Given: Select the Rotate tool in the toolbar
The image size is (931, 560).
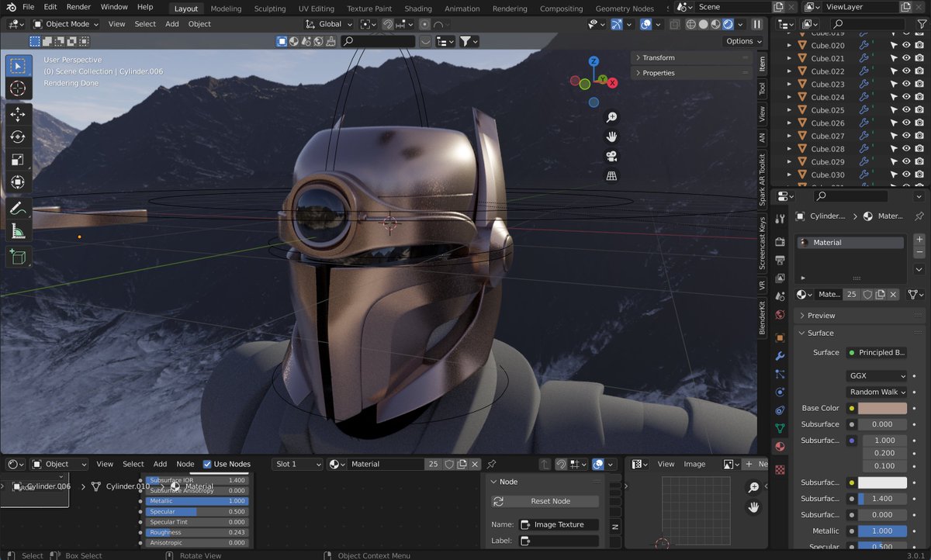Looking at the screenshot, I should pyautogui.click(x=17, y=137).
